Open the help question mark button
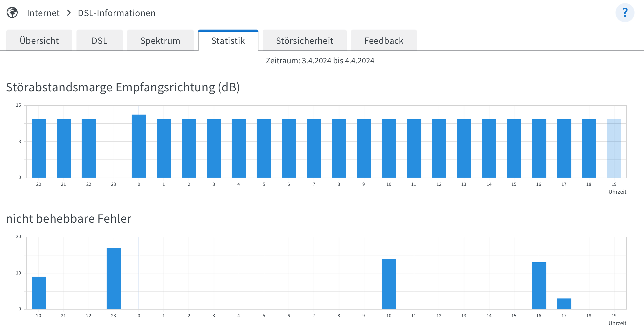644x332 pixels. point(625,13)
